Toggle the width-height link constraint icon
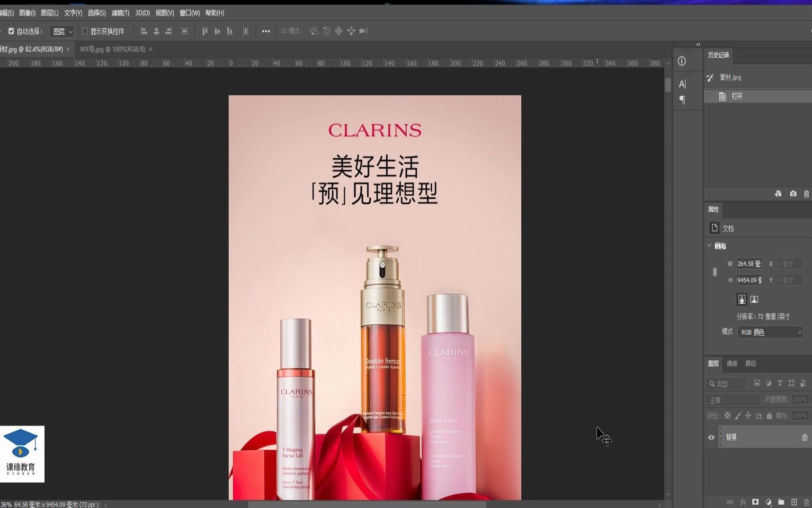812x508 pixels. pos(715,272)
